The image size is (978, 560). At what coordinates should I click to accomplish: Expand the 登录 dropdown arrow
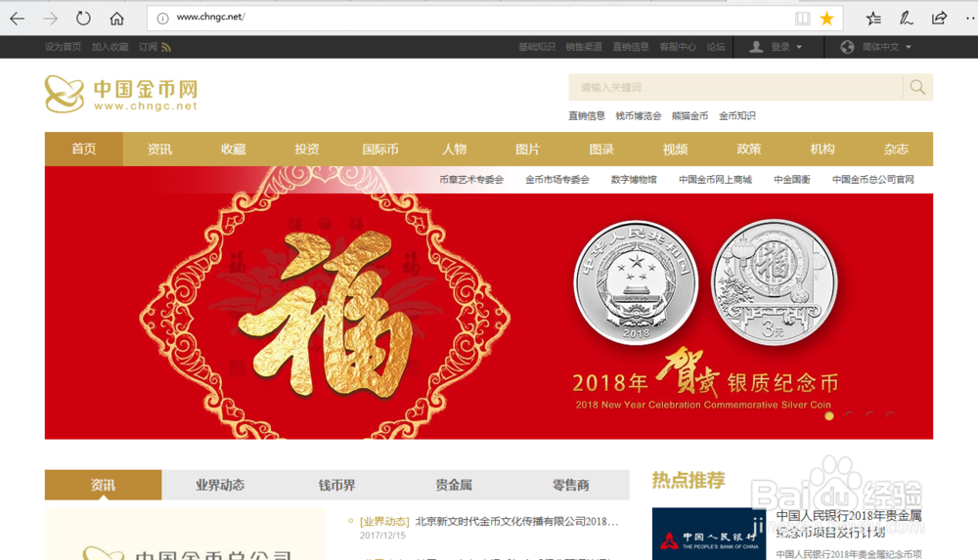click(x=799, y=47)
